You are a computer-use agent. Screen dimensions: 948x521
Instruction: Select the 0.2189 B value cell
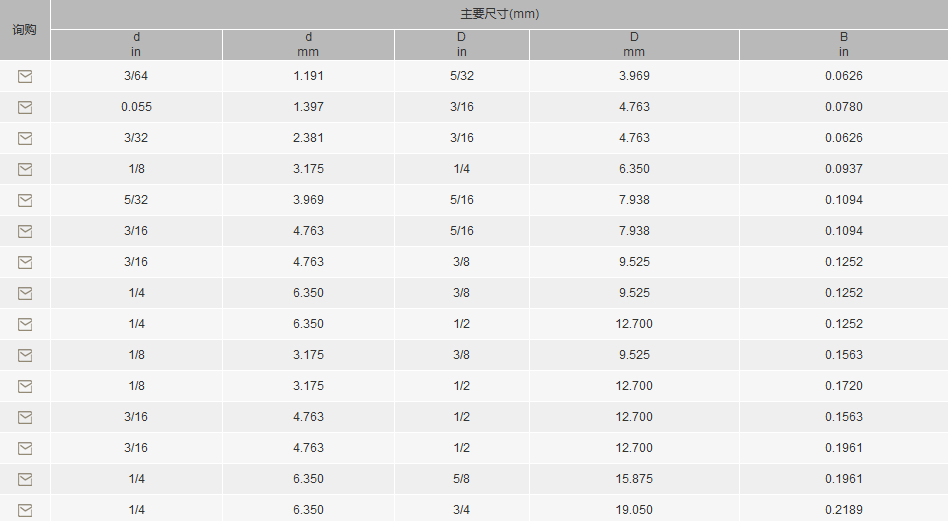click(844, 510)
